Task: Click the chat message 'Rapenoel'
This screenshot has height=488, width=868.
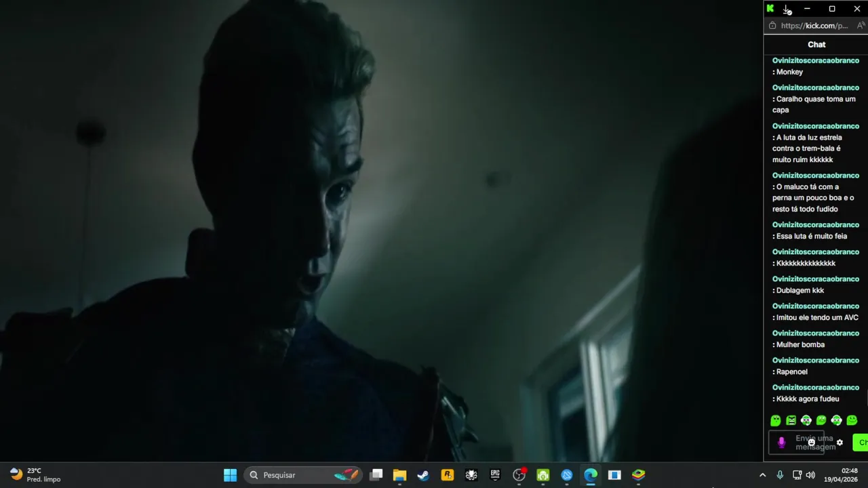Action: pyautogui.click(x=792, y=371)
